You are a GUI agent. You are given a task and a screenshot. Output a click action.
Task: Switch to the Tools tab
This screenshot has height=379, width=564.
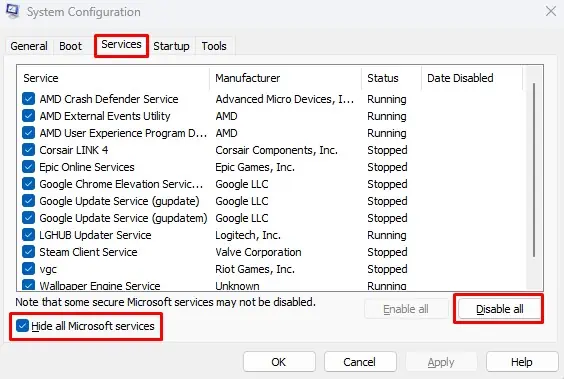pos(214,46)
